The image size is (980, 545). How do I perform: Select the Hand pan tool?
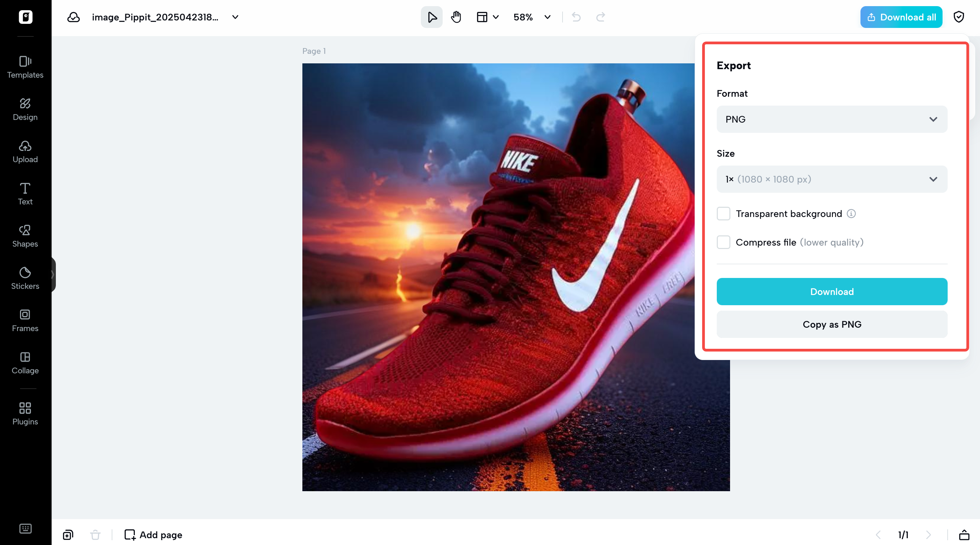(x=456, y=17)
